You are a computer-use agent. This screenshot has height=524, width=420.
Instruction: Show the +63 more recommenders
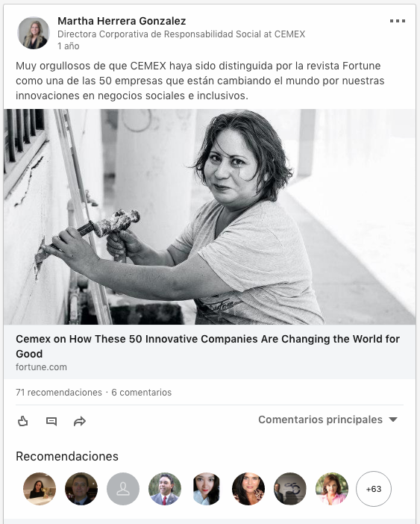(x=374, y=489)
